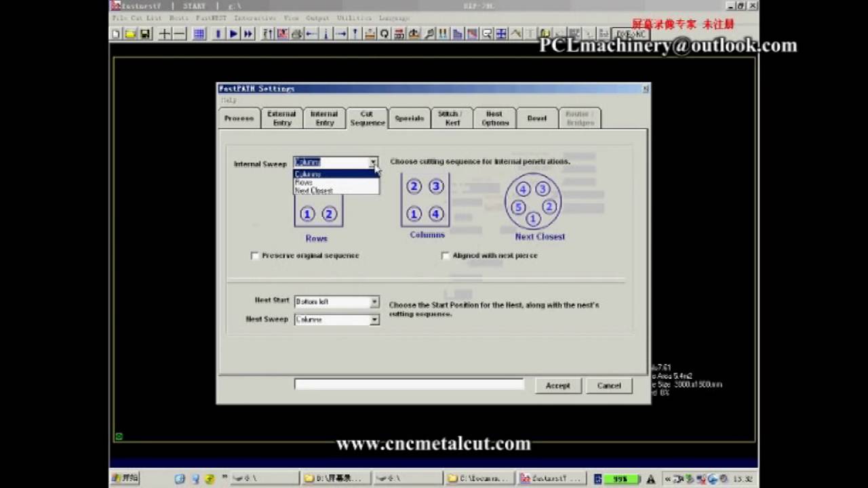Choose Rows in the Internal Sweep list
Image resolution: width=868 pixels, height=488 pixels.
(x=336, y=182)
